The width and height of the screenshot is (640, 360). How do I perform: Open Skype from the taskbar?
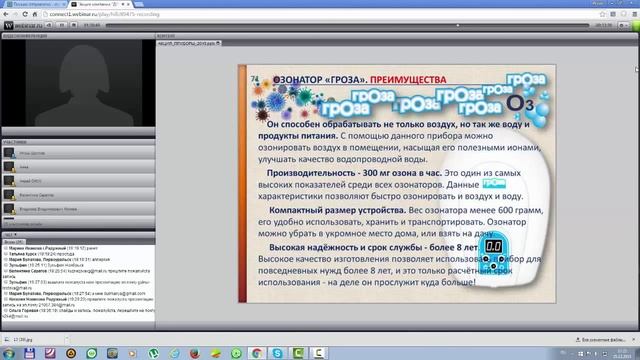tap(278, 353)
